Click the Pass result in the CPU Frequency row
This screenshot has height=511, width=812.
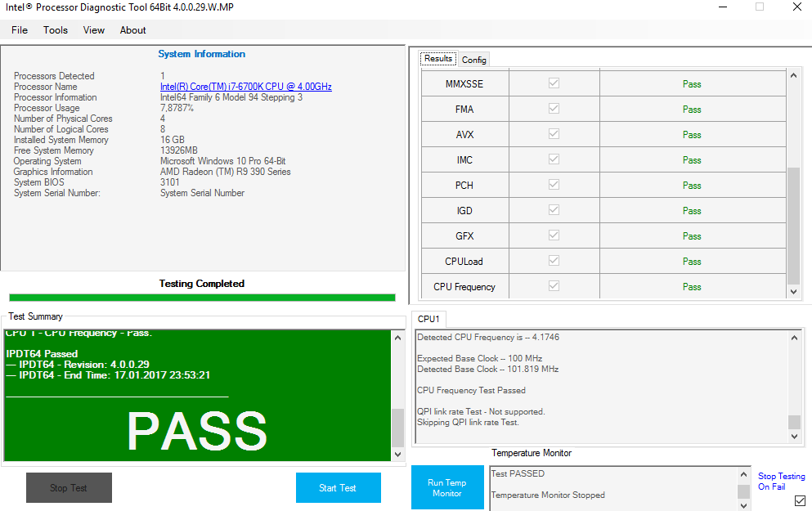pos(692,287)
